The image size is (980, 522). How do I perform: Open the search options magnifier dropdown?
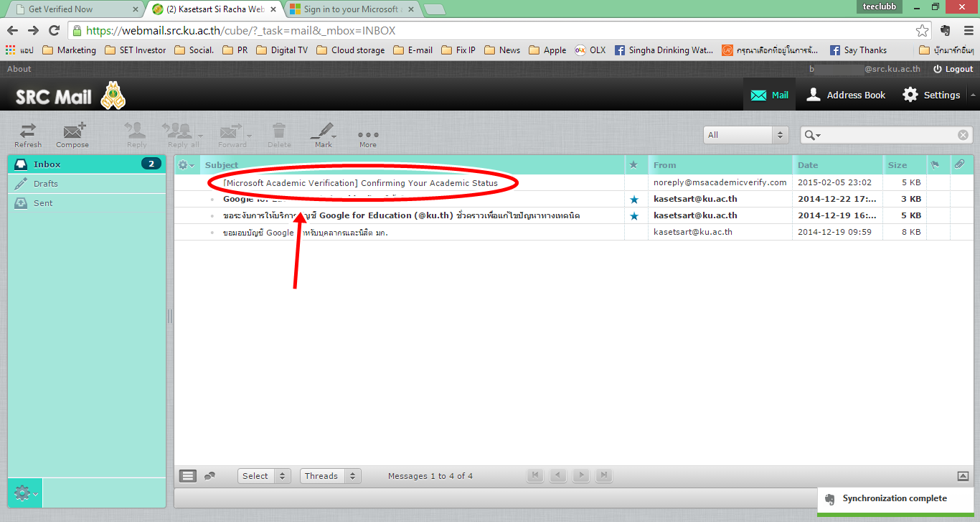[813, 135]
